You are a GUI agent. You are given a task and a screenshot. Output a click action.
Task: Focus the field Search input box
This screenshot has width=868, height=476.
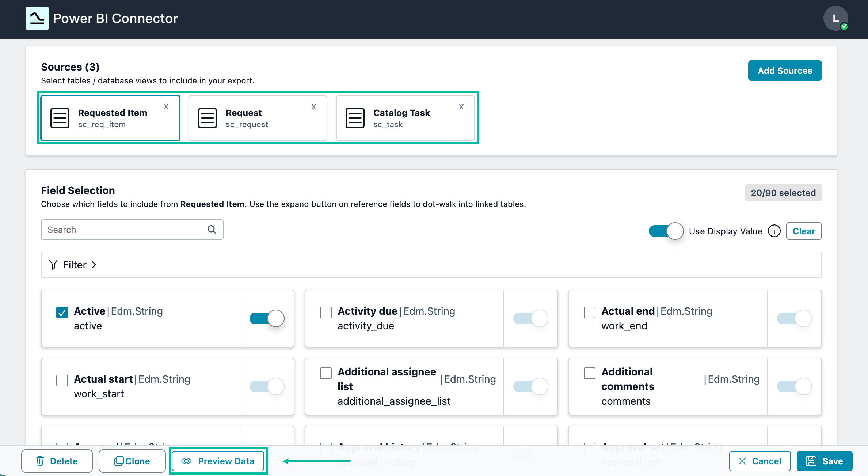point(132,230)
